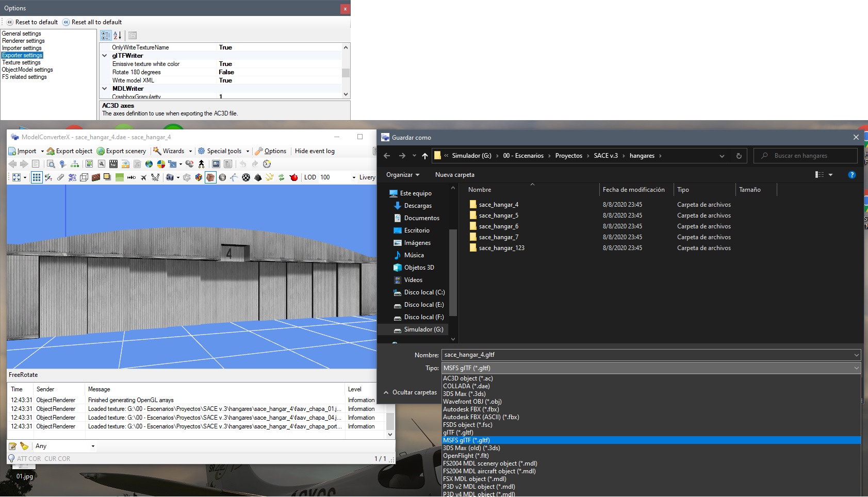Open the Organizar dropdown menu

click(x=403, y=175)
